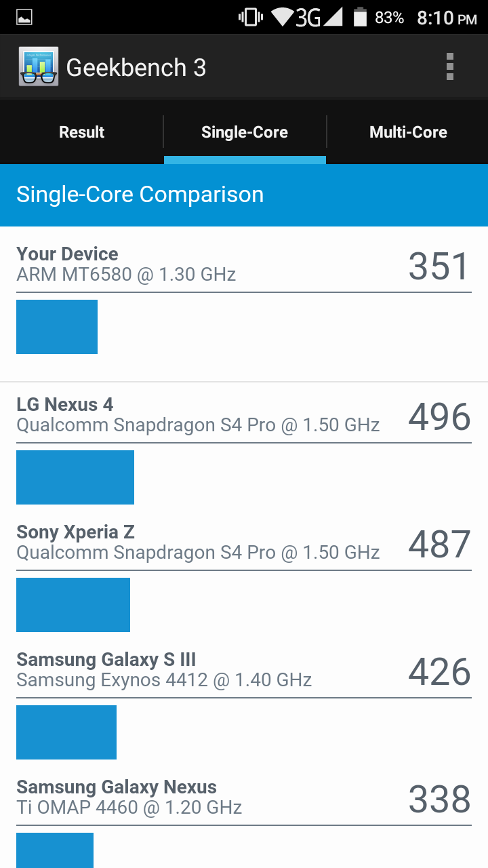Switch to the Result tab

click(x=81, y=132)
